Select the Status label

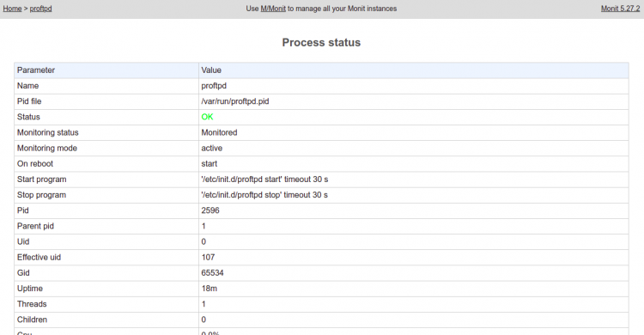pos(28,117)
